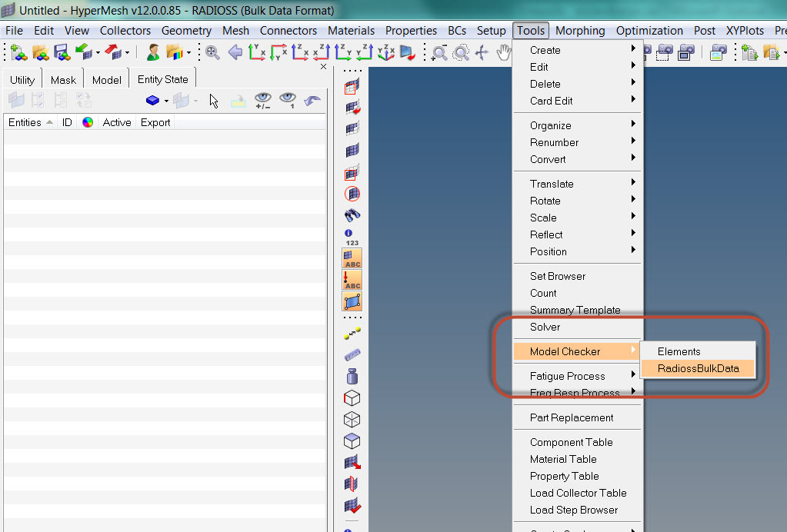Click the circled mesh spherical clipping icon
The image size is (787, 532).
coord(352,194)
